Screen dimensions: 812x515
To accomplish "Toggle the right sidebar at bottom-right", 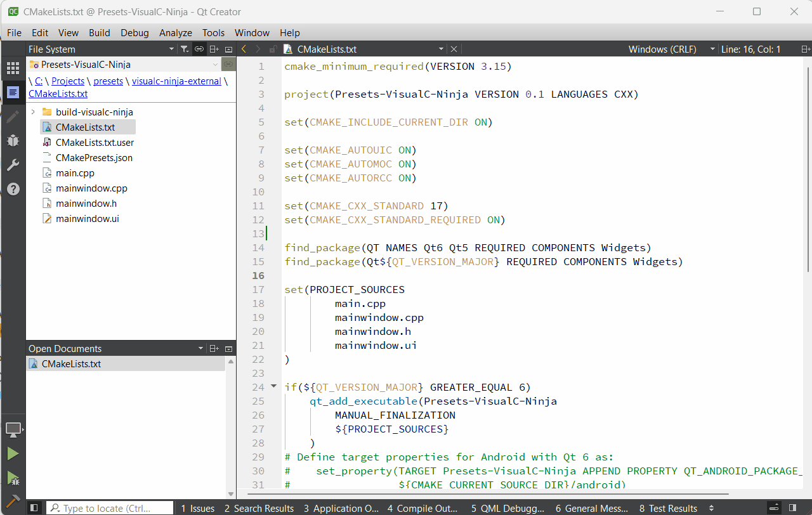I will (x=792, y=508).
